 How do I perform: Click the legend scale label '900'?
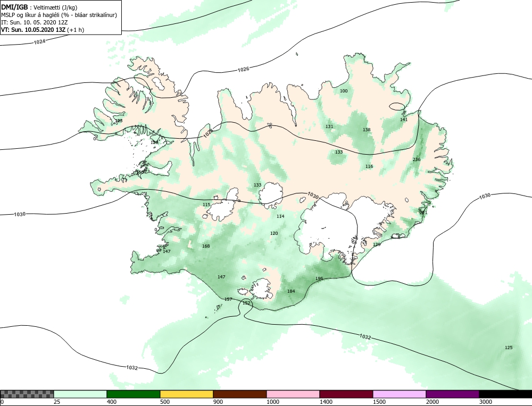click(218, 402)
